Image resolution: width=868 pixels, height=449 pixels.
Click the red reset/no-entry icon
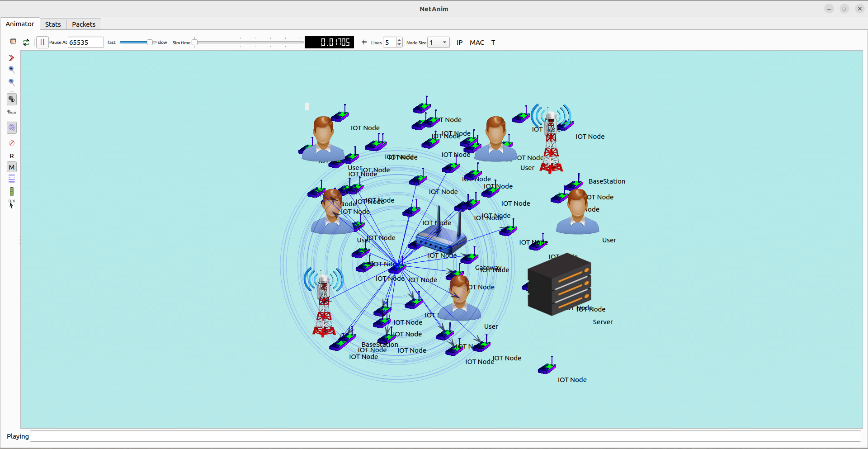pyautogui.click(x=12, y=143)
